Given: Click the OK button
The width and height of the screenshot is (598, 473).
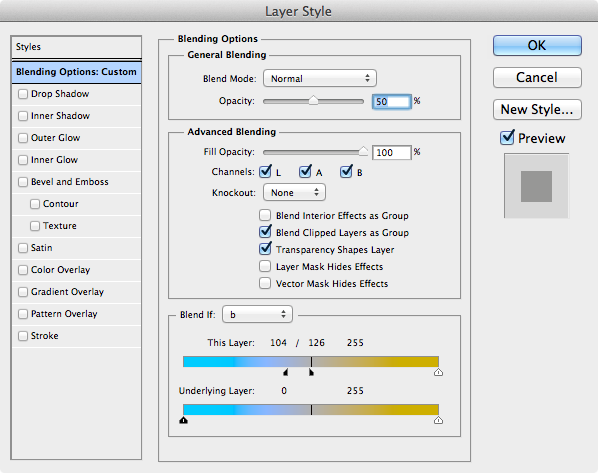Looking at the screenshot, I should click(537, 45).
